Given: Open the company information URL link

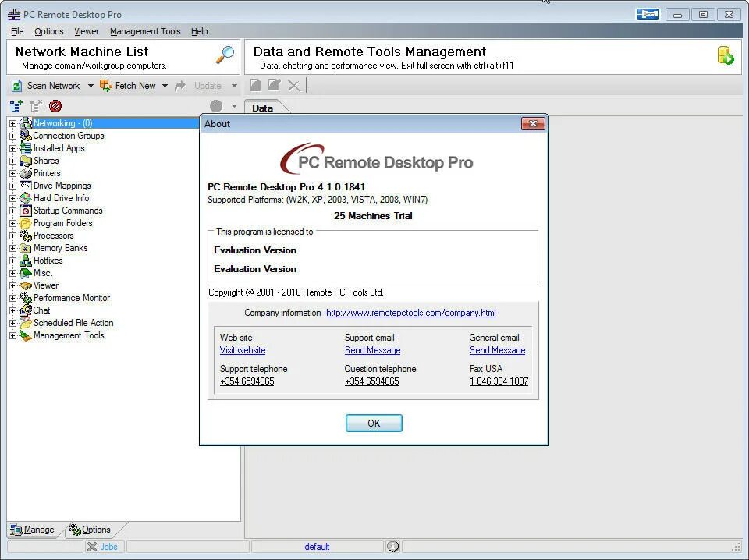Looking at the screenshot, I should [x=411, y=313].
